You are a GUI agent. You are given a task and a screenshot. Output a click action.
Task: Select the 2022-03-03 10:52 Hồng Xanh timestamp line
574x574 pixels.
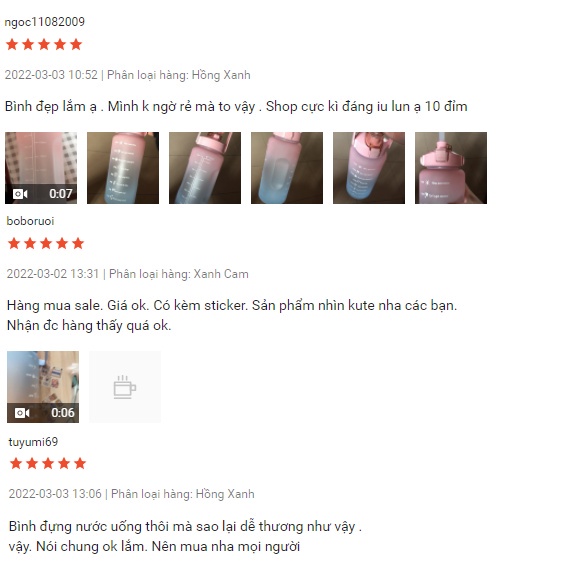click(127, 75)
